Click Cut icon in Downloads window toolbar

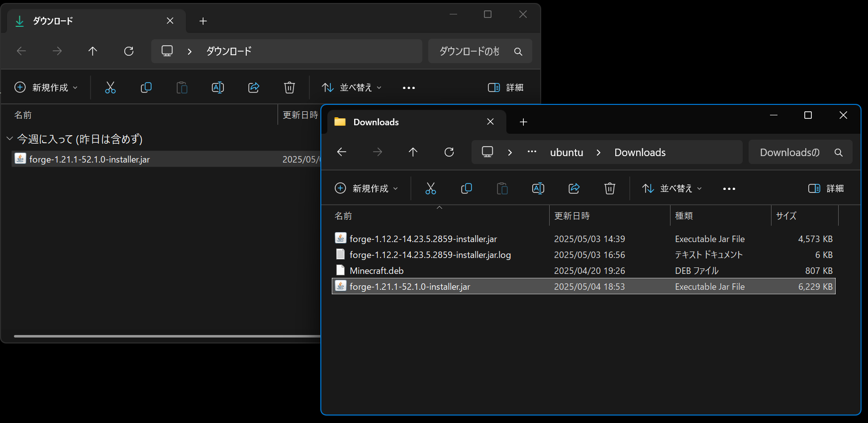431,188
